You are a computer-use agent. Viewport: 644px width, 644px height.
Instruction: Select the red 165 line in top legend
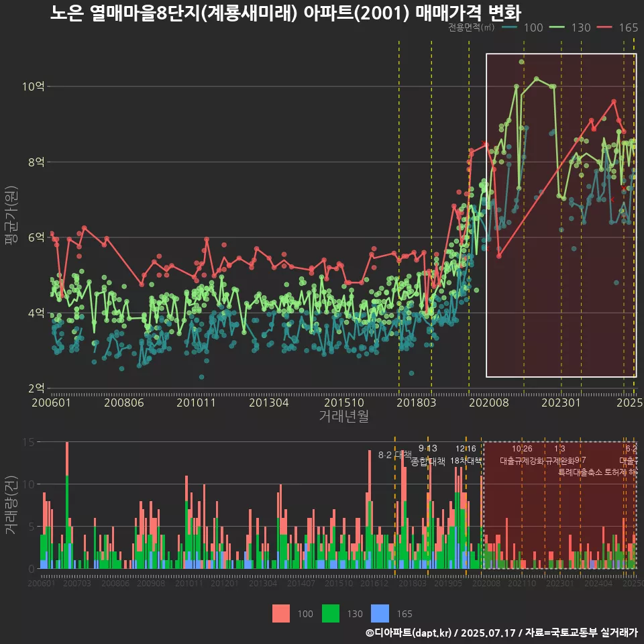[x=604, y=28]
